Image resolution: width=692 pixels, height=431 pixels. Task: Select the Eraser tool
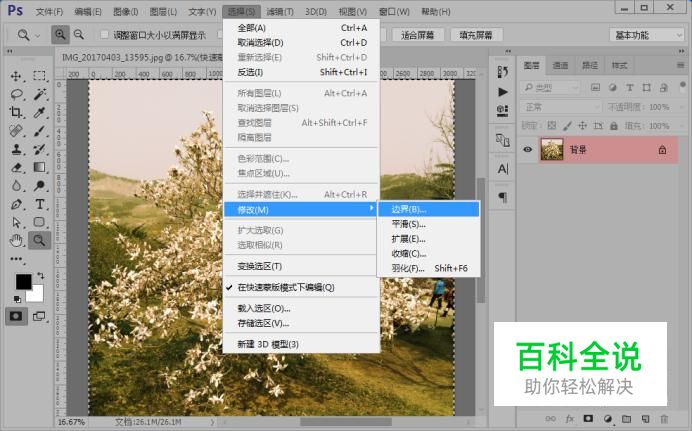point(16,168)
